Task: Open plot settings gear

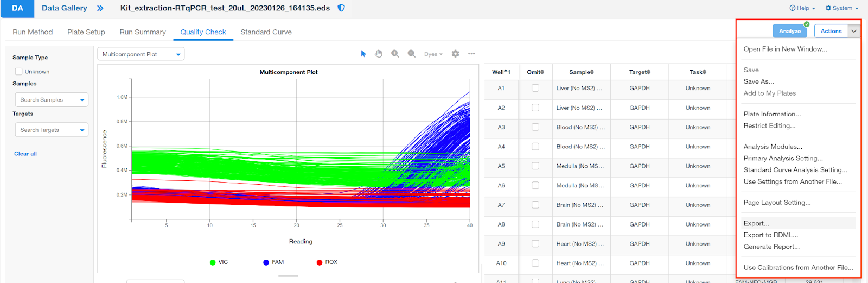Action: pyautogui.click(x=455, y=54)
